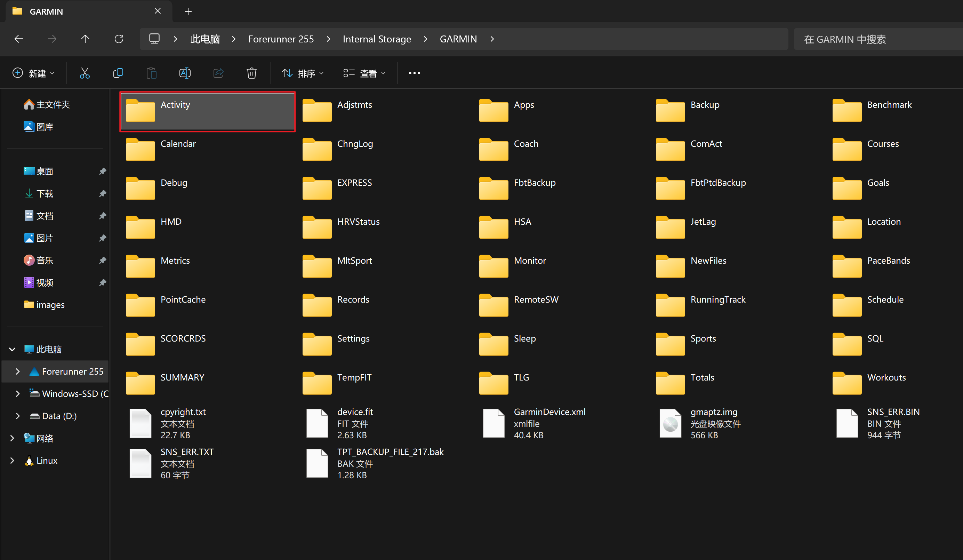Image resolution: width=963 pixels, height=560 pixels.
Task: Unpin Downloads (下载) via its pin icon
Action: point(102,193)
